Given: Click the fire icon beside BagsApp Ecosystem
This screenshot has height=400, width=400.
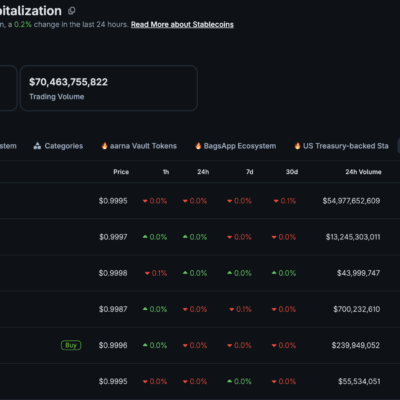Looking at the screenshot, I should coord(198,146).
